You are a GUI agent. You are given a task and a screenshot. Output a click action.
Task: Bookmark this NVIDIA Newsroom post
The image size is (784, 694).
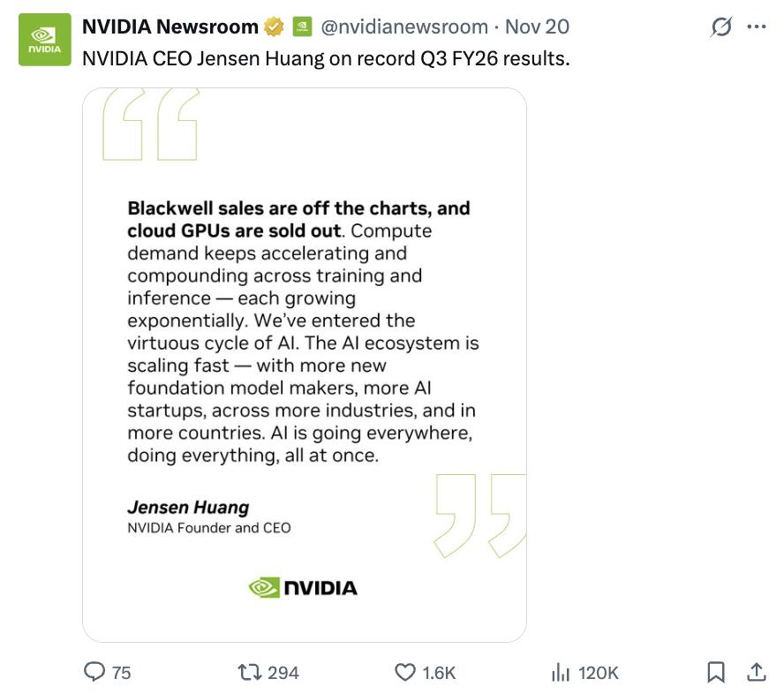tap(716, 673)
